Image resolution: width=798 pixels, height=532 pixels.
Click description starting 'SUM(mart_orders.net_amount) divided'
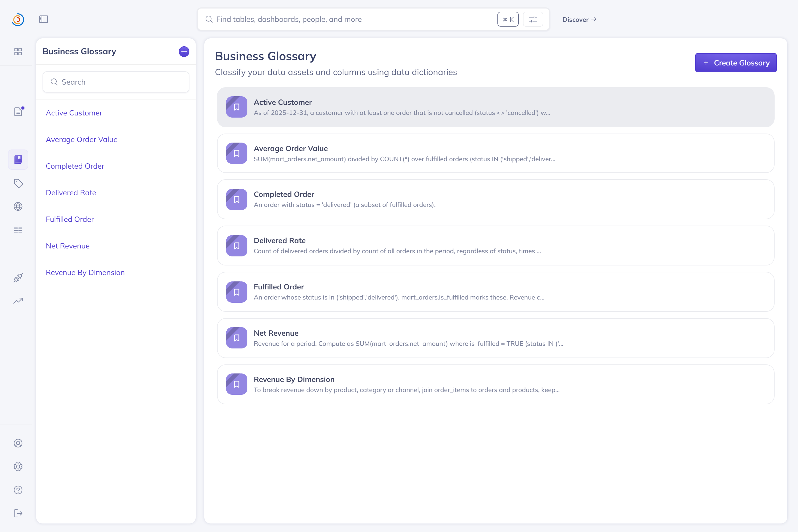pyautogui.click(x=404, y=159)
